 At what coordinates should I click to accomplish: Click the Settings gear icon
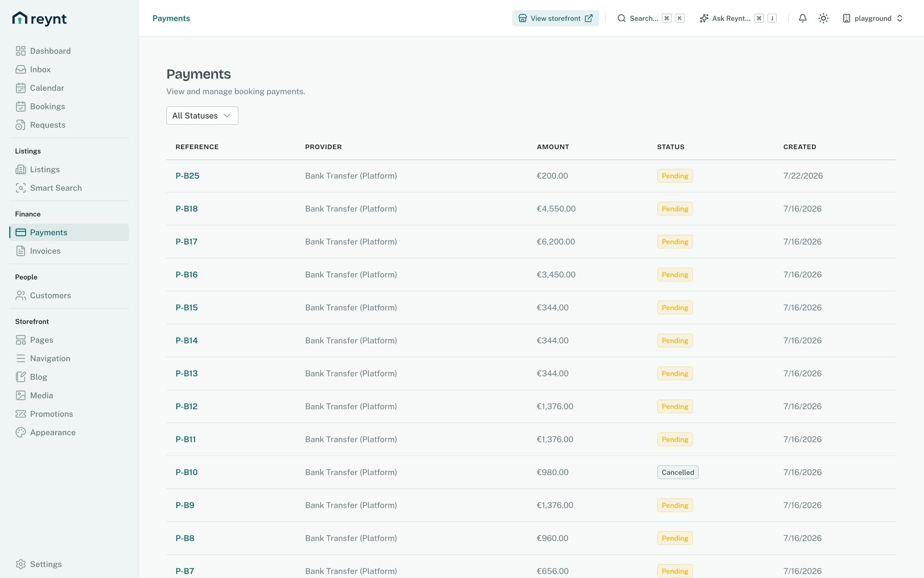pyautogui.click(x=21, y=564)
